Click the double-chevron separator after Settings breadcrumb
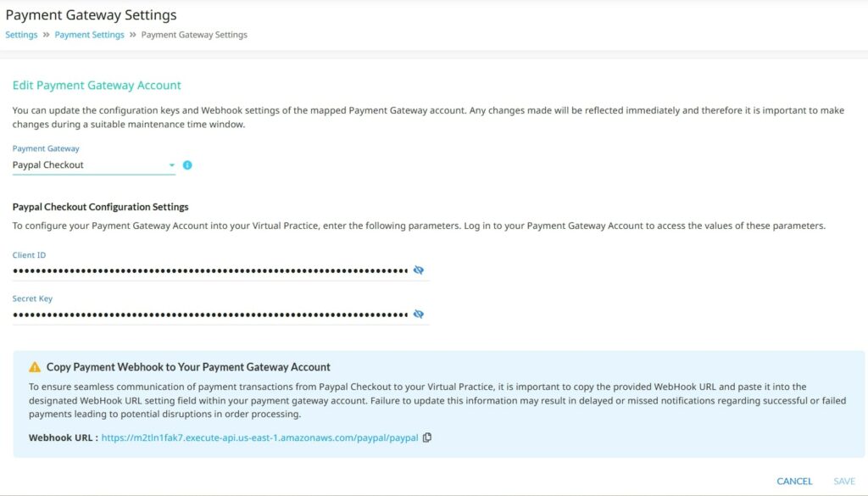 tap(46, 34)
